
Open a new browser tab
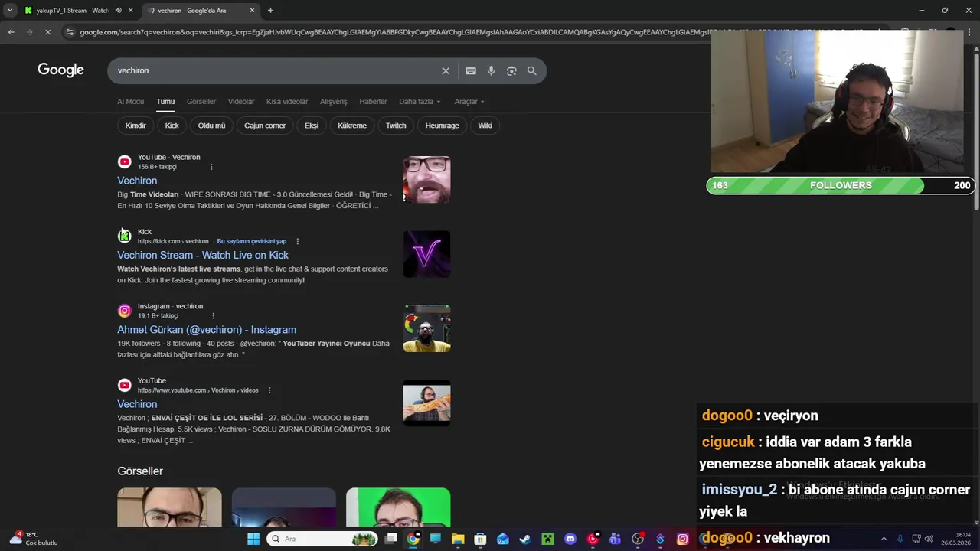[x=270, y=11]
